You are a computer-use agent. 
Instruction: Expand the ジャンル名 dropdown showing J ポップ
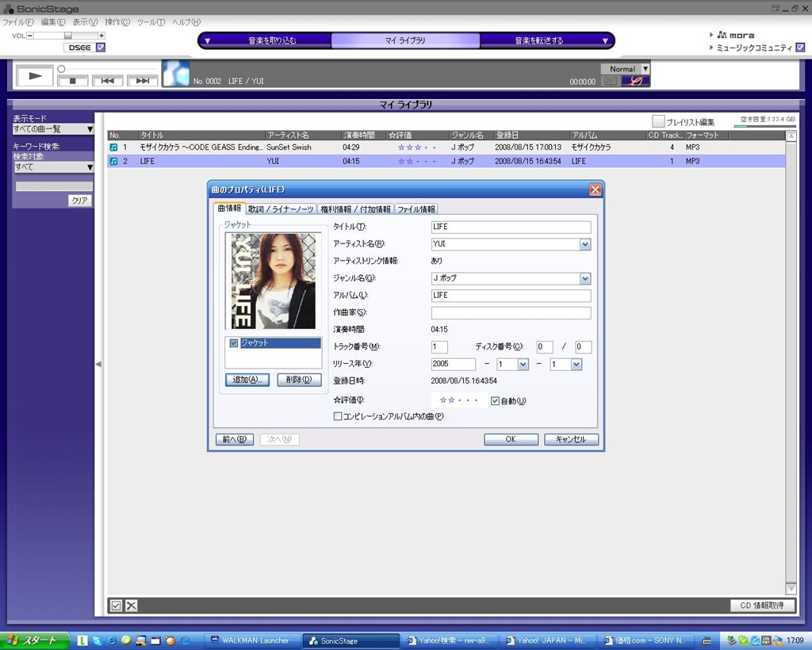585,278
